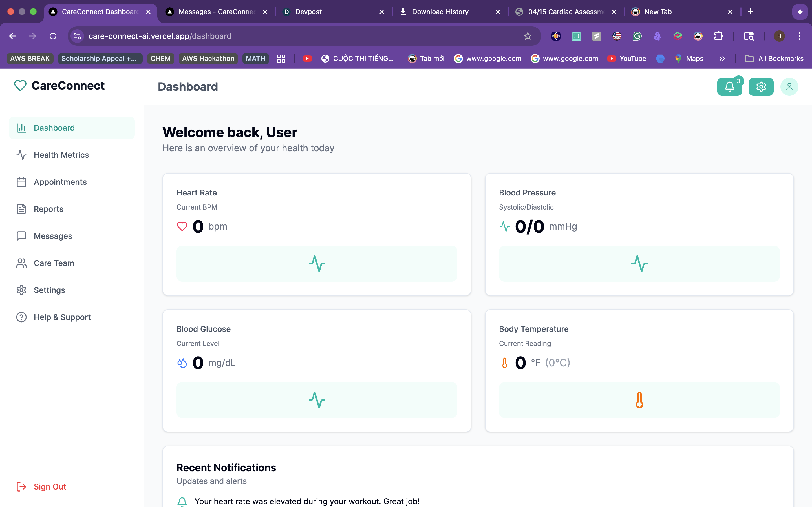Viewport: 812px width, 507px height.
Task: Open the notifications bell with badge 3
Action: (x=729, y=87)
